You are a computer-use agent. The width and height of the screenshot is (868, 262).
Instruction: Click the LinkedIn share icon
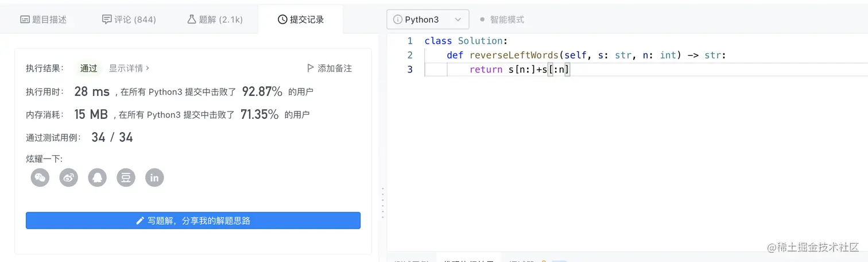[x=154, y=178]
